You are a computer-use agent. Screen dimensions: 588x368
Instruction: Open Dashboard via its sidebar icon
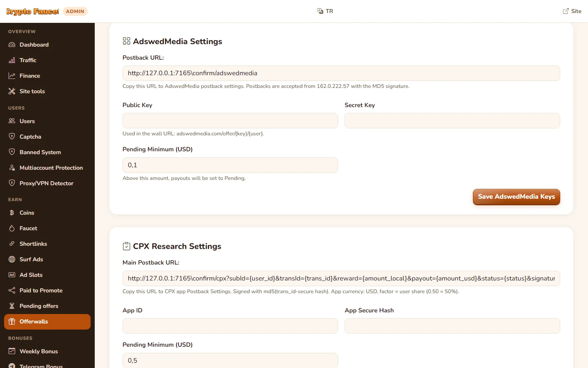pyautogui.click(x=12, y=45)
